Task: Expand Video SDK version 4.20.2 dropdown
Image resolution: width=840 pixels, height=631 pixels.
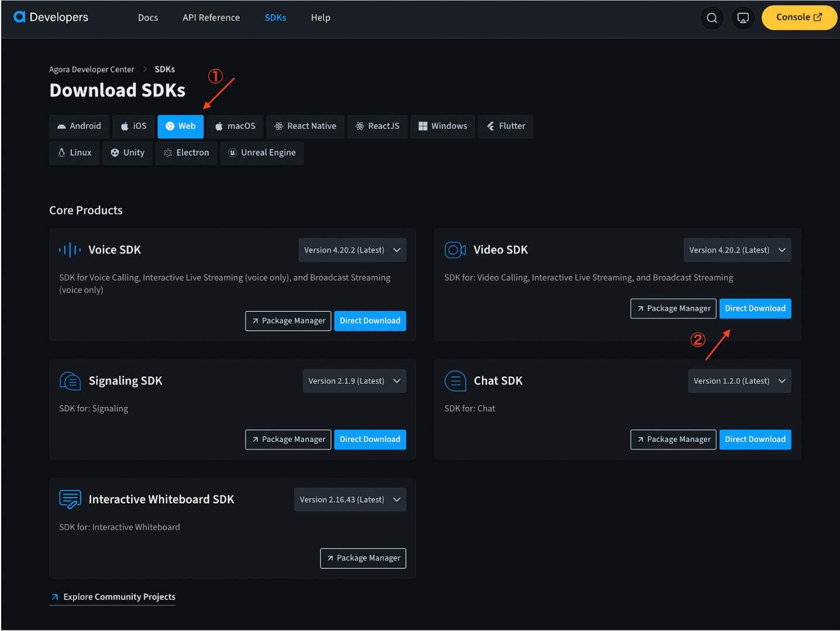Action: click(x=738, y=250)
